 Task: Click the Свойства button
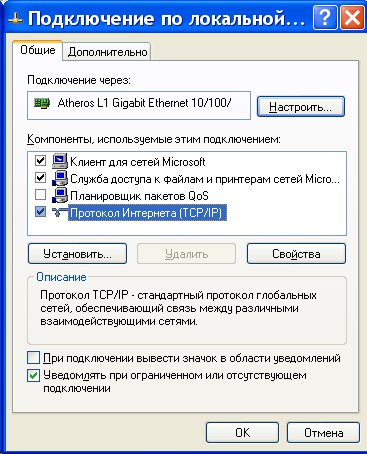[296, 254]
